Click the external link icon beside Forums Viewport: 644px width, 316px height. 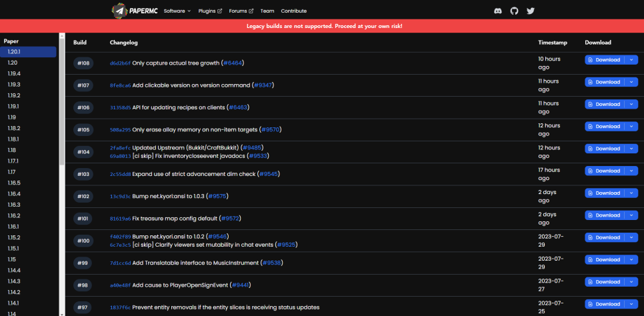[x=251, y=11]
